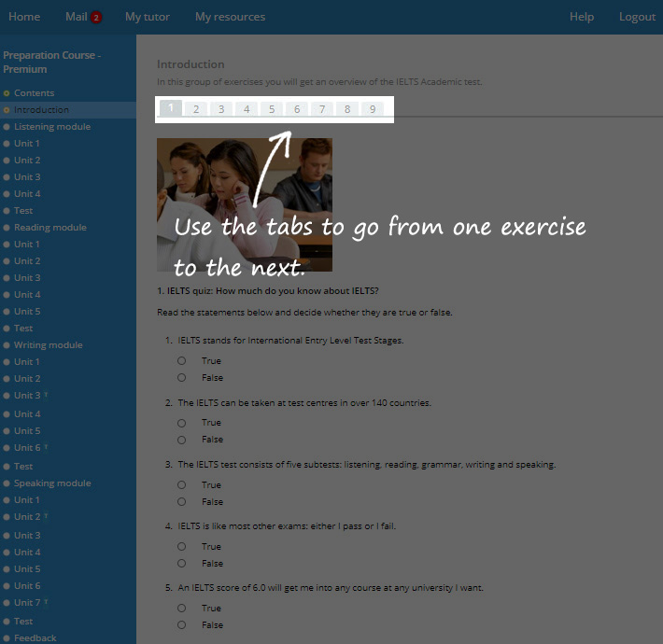
Task: Click the small marker next to Speaking Unit 7
Action: 46,603
